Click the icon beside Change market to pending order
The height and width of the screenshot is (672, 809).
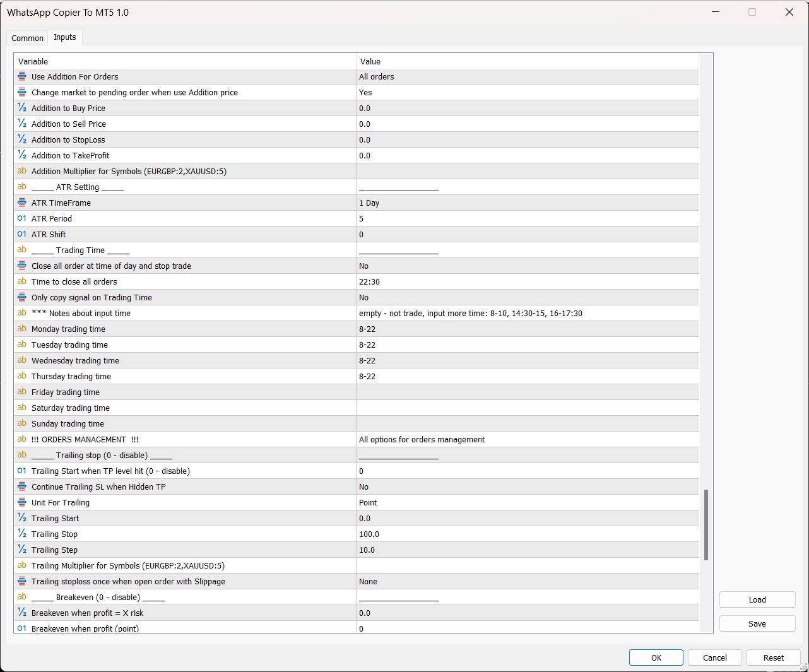coord(22,92)
